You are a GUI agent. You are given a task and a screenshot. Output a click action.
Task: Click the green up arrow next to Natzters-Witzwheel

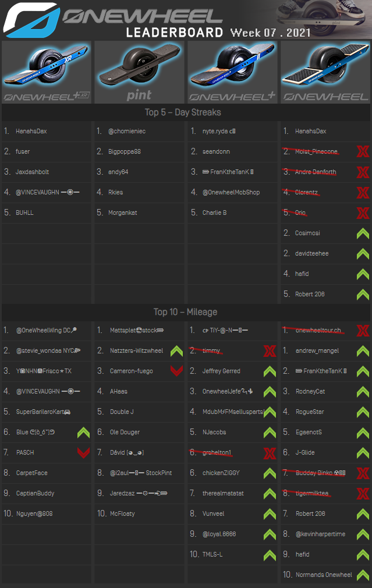(x=176, y=351)
